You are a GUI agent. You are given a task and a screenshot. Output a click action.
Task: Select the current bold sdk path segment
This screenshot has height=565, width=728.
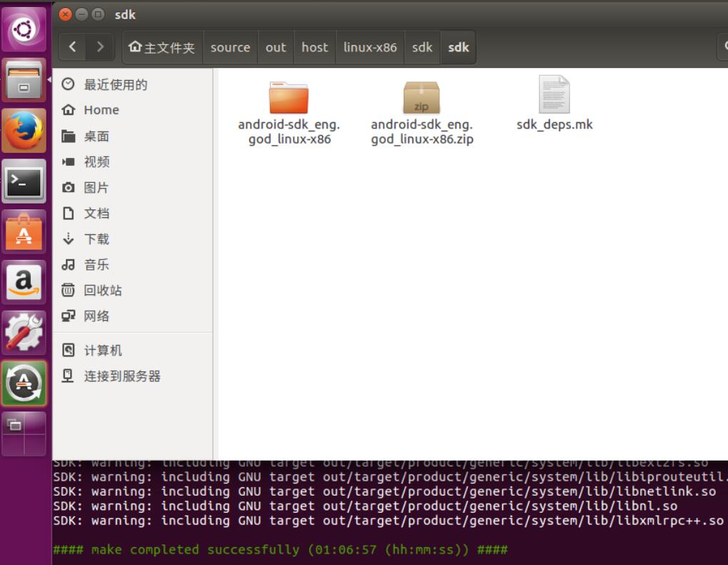458,47
